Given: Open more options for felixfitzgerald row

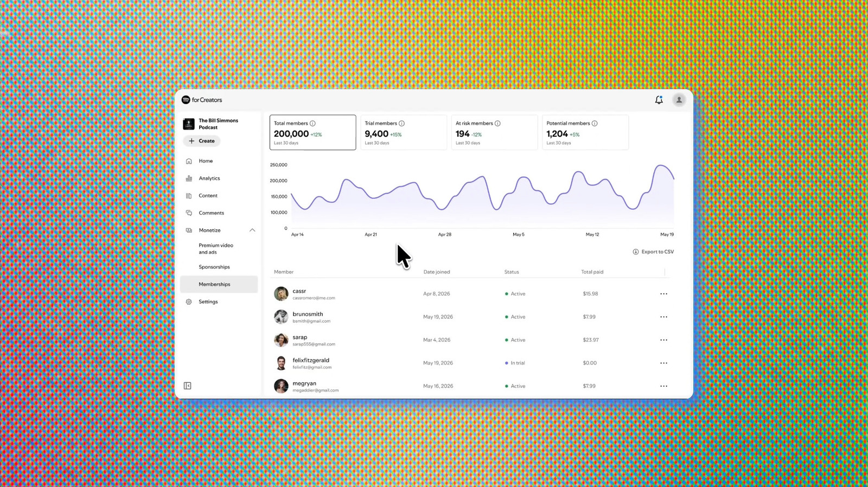Looking at the screenshot, I should pos(663,363).
